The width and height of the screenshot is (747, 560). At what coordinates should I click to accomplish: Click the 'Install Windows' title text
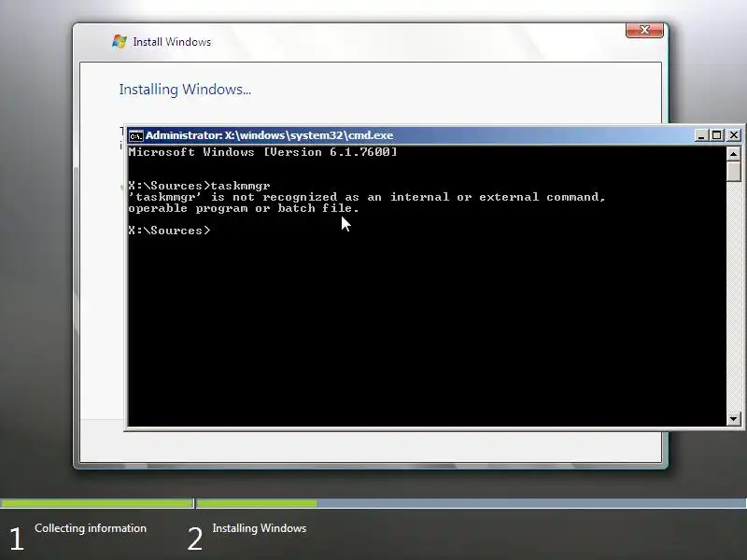(x=172, y=42)
